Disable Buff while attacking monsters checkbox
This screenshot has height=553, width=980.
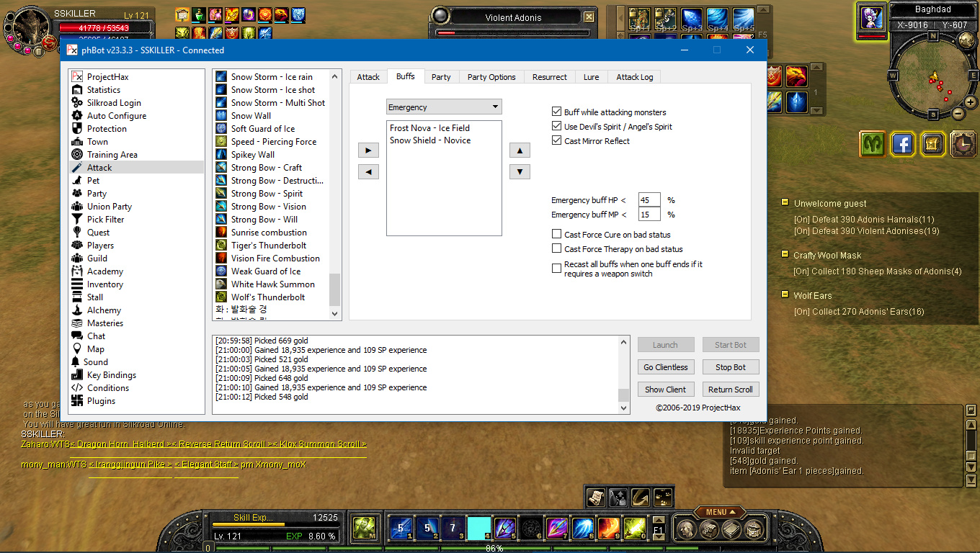point(556,112)
